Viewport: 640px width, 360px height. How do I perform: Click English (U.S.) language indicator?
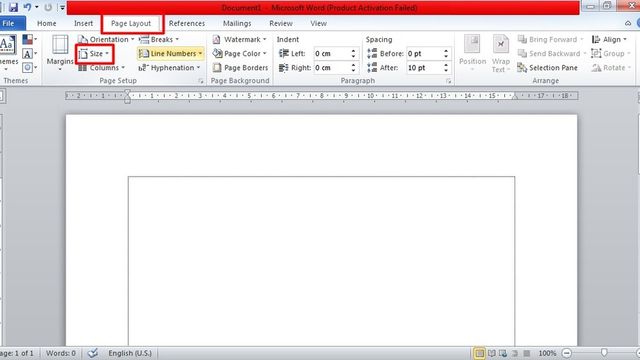pos(130,353)
